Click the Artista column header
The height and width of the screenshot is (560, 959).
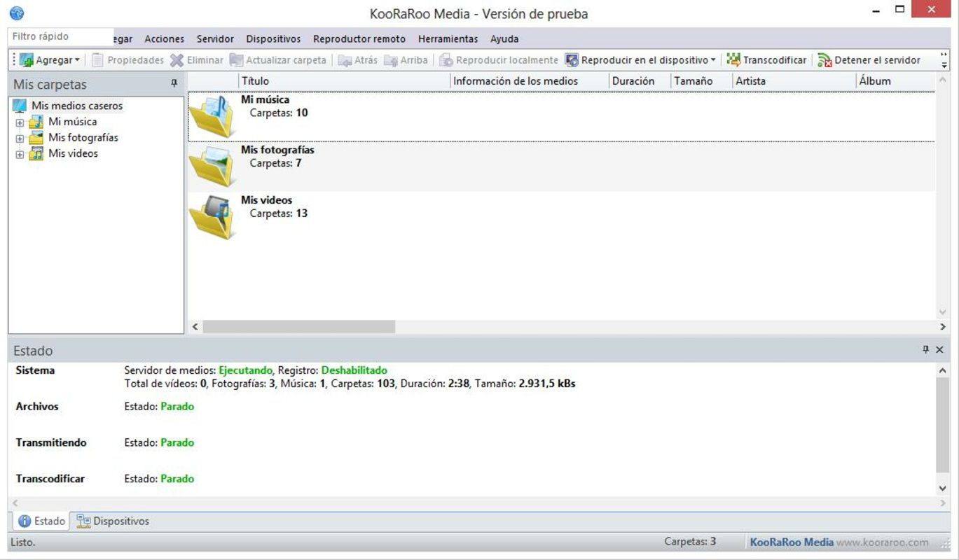(794, 81)
